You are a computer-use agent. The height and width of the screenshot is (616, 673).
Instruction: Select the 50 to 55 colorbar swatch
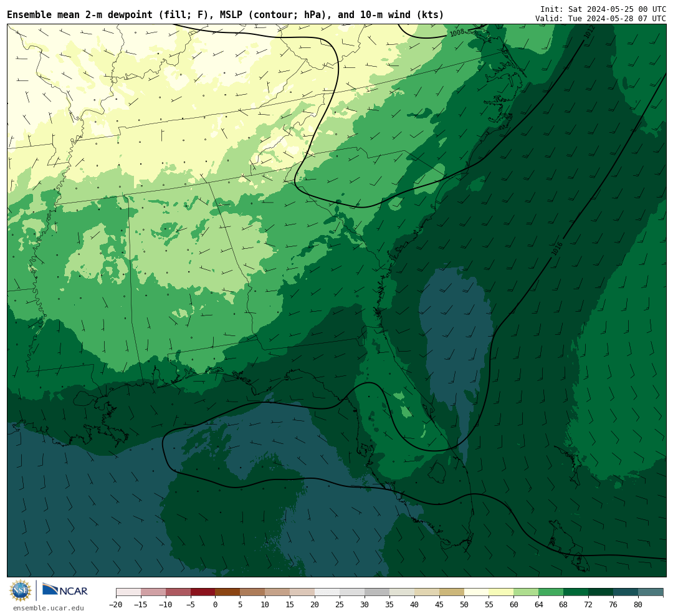[x=477, y=592]
